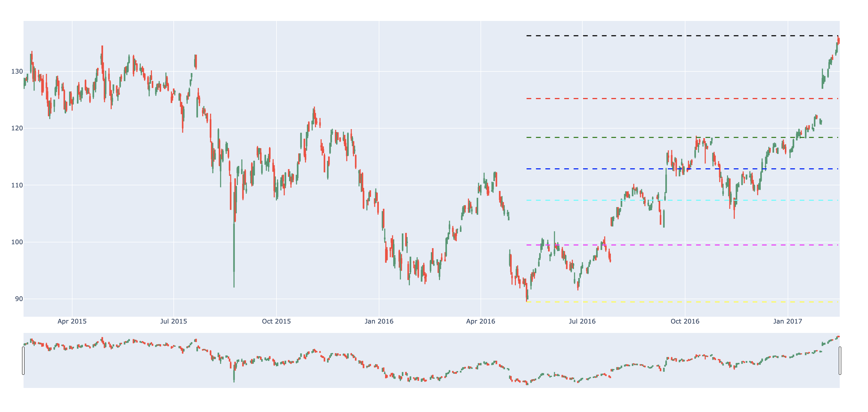Click the 'Jul 2015' x-axis label
Image resolution: width=868 pixels, height=412 pixels.
173,321
